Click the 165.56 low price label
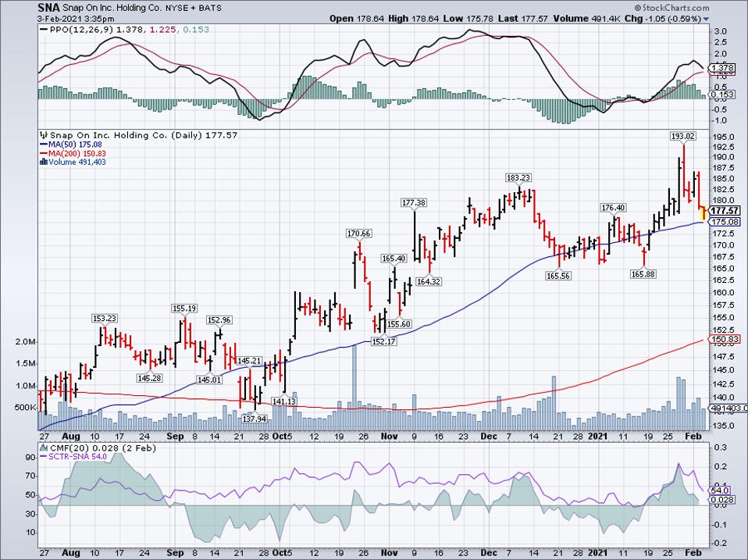This screenshot has height=560, width=748. click(x=558, y=276)
